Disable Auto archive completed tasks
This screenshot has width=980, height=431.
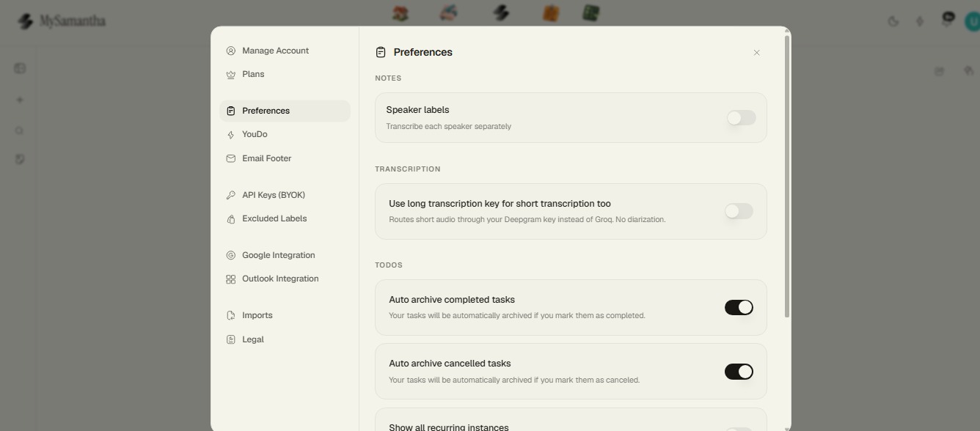(x=739, y=308)
